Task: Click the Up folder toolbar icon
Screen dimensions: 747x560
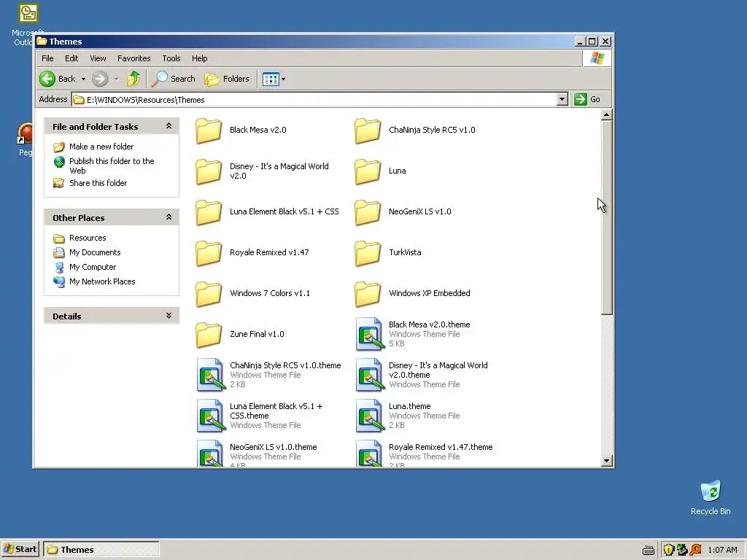Action: tap(133, 79)
